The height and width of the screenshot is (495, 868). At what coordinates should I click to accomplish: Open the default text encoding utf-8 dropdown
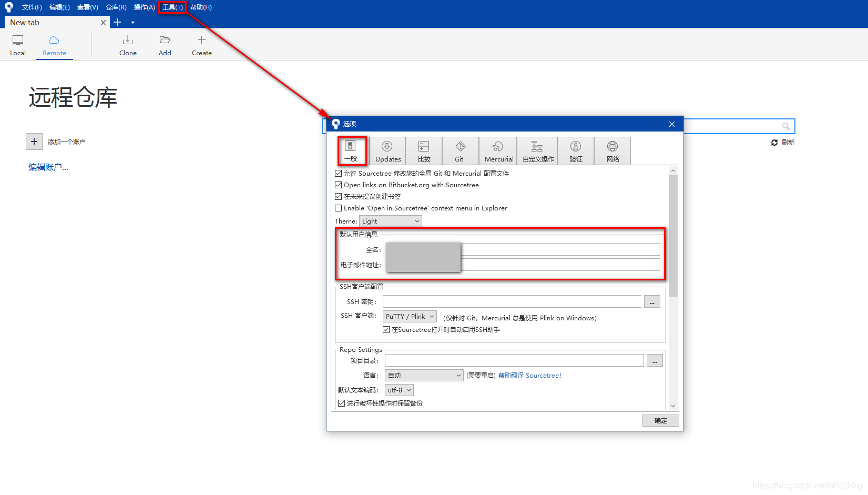click(x=400, y=390)
